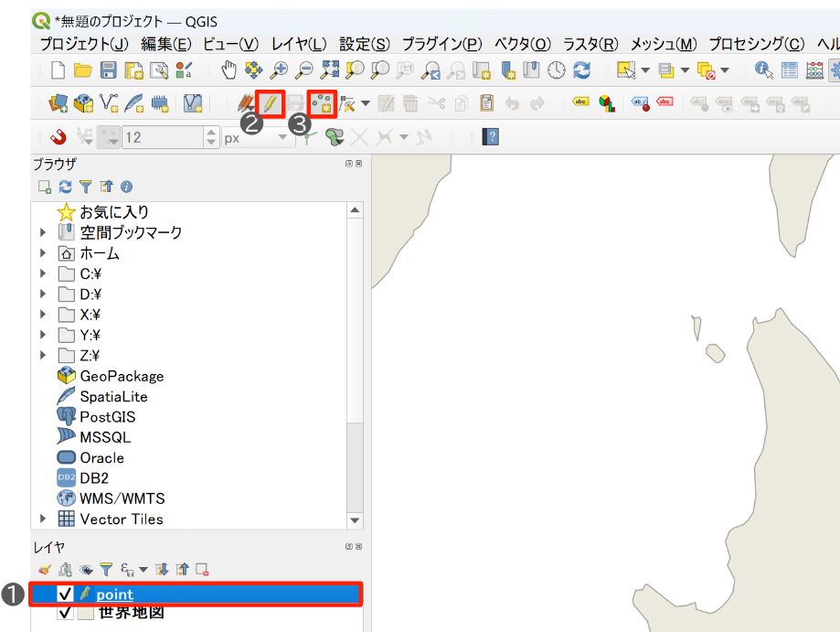This screenshot has width=840, height=632.
Task: Expand the 空間ブックマーク tree node
Action: coord(43,232)
